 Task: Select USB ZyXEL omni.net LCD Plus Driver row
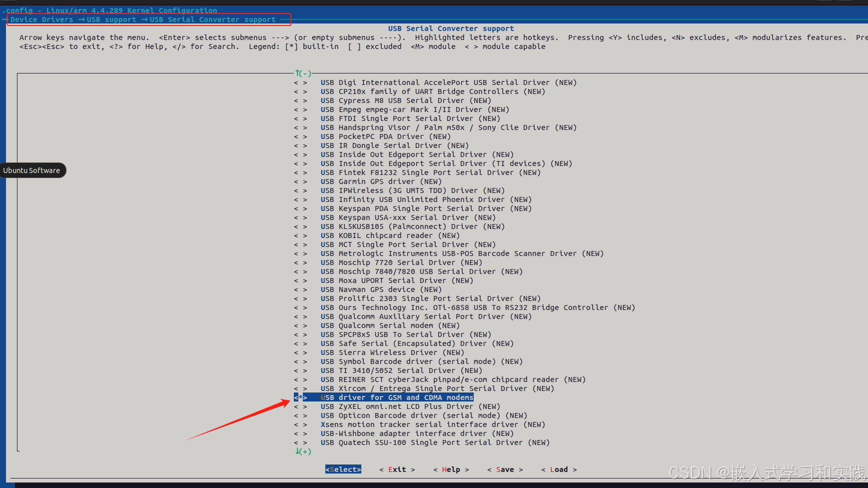point(397,406)
